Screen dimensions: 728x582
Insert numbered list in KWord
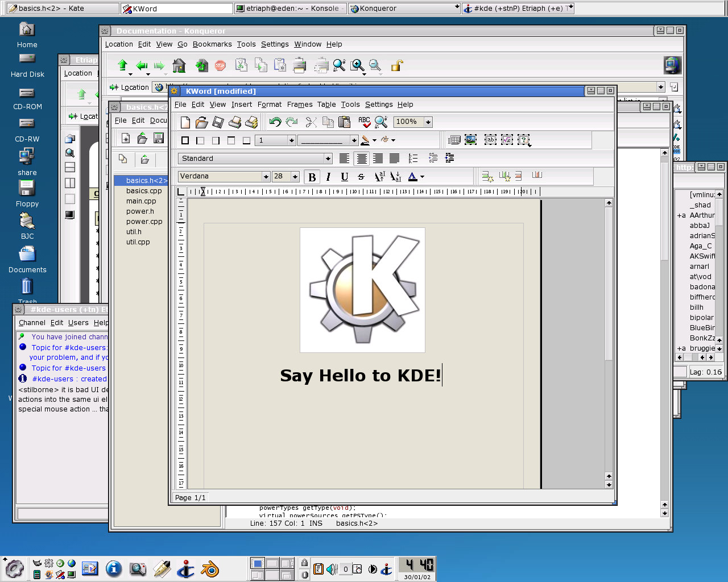pyautogui.click(x=413, y=159)
